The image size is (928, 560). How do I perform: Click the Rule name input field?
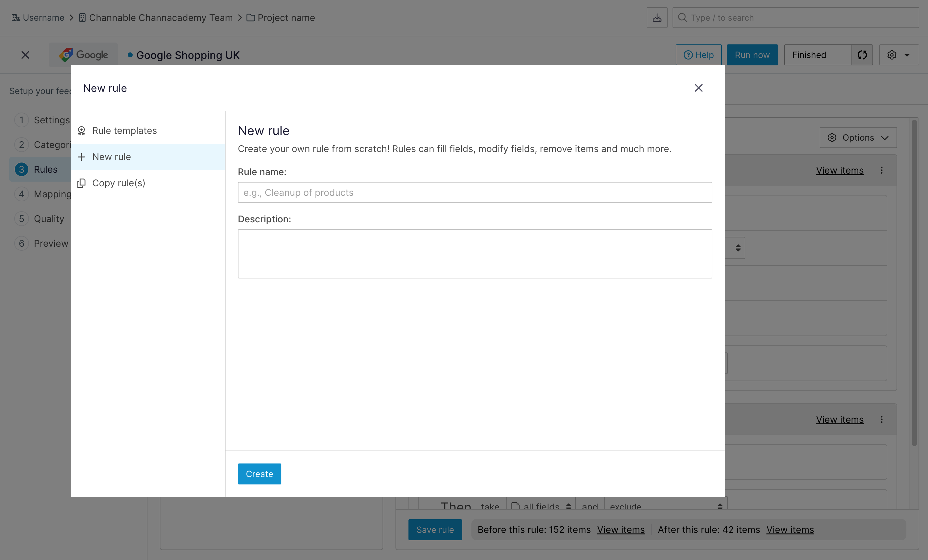[474, 192]
